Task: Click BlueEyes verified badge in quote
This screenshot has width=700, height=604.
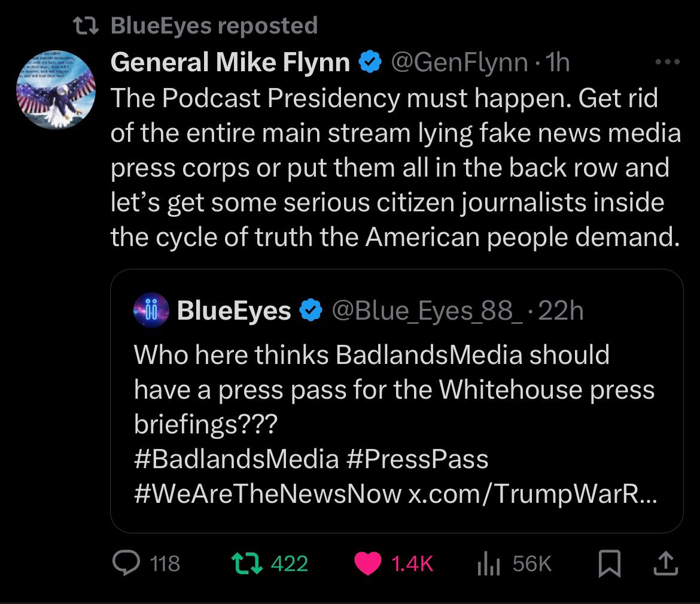Action: (311, 310)
